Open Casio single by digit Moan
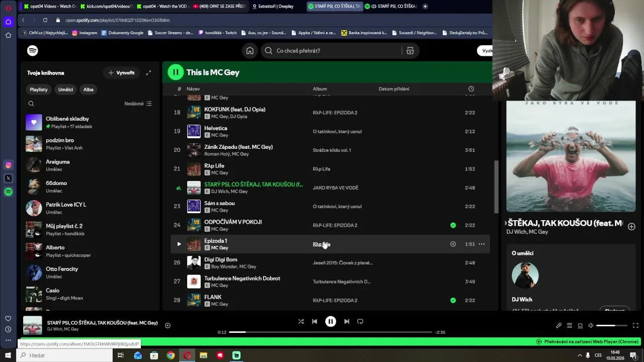Screen dimensions: 644x362 91,294
